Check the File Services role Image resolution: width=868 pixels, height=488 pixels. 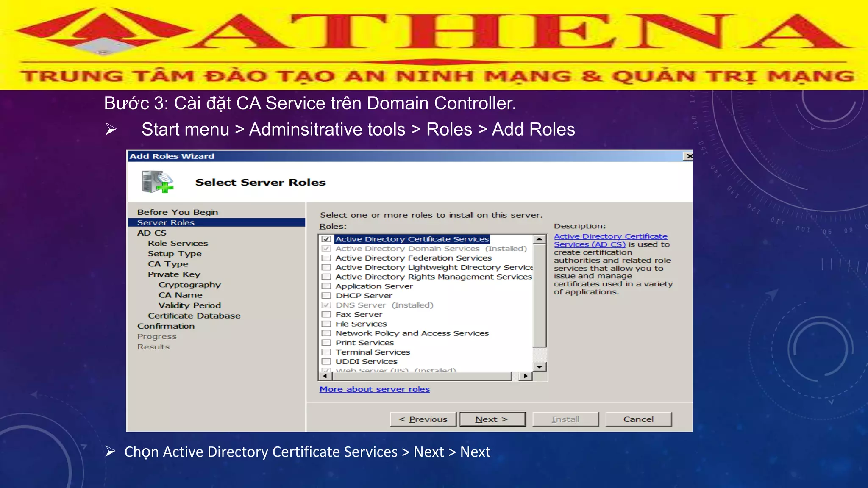pyautogui.click(x=326, y=324)
